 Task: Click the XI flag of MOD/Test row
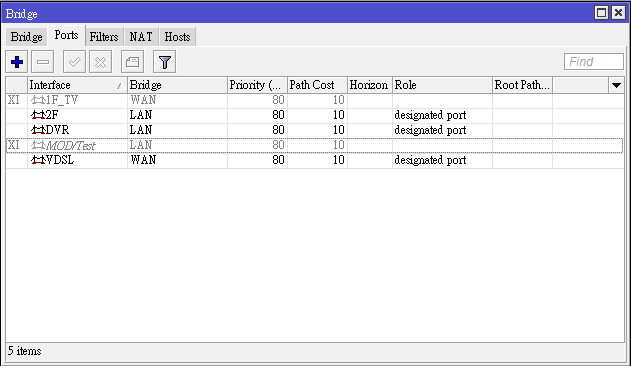tap(13, 145)
